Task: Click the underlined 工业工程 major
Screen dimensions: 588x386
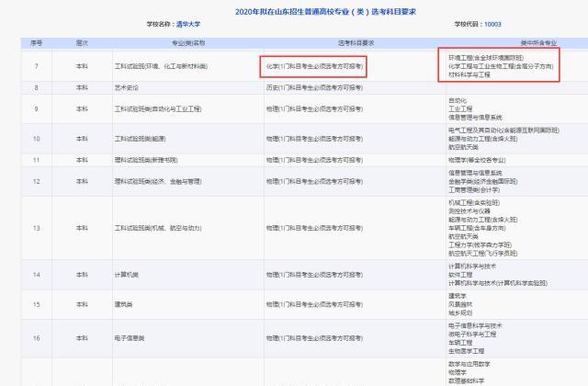Action: (460, 108)
